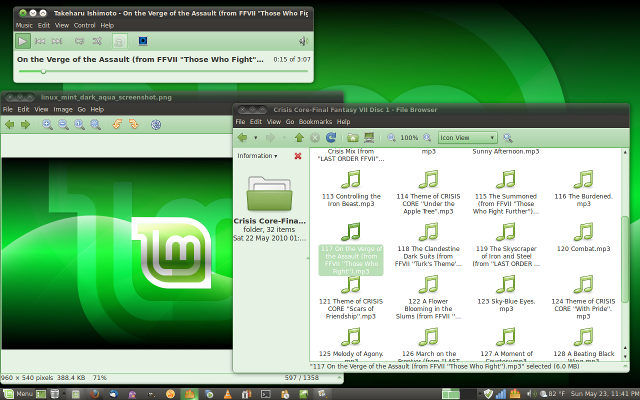Select file 113 Controlling the Iron Beast.mp3
This screenshot has width=640, height=400.
coord(351,189)
